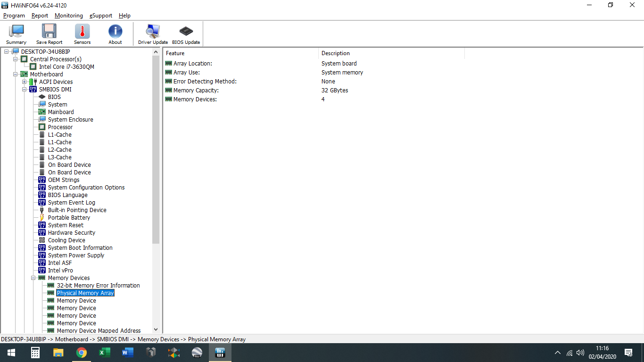
Task: Open the Sensors thermometer icon
Action: tap(82, 34)
